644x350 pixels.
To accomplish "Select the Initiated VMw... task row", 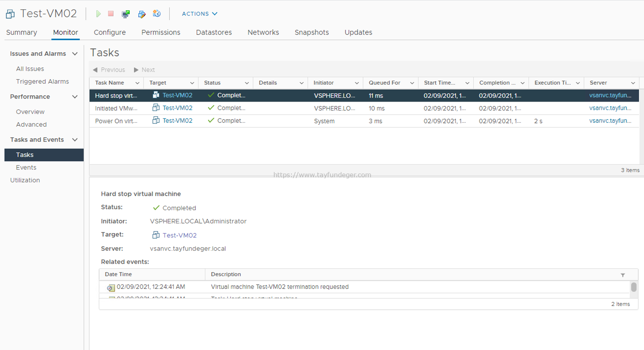I will point(364,108).
